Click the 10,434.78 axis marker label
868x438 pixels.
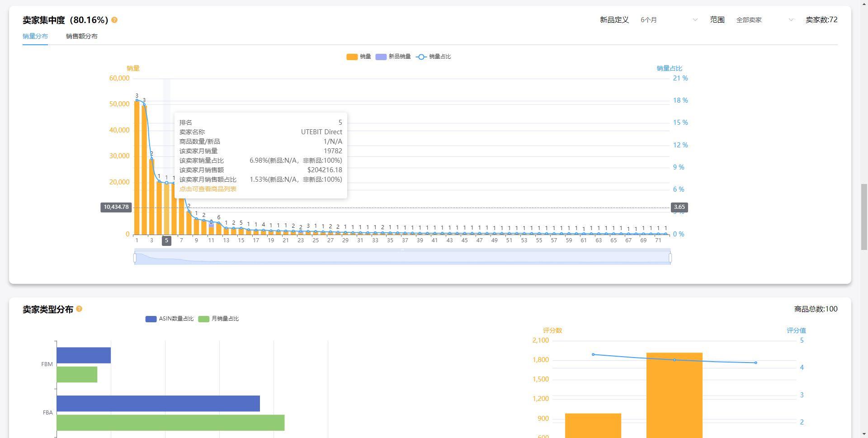pos(116,207)
